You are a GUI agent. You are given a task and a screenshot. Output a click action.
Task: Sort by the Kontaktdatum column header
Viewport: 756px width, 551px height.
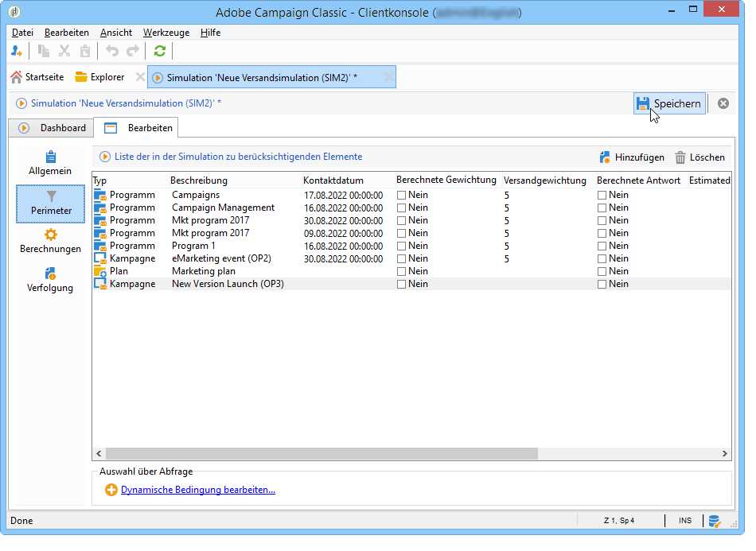[x=348, y=180]
